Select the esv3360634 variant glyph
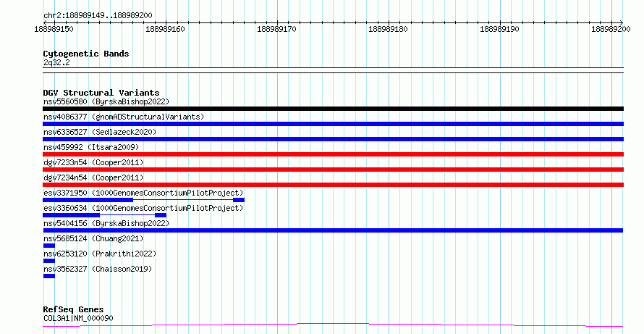 click(105, 215)
